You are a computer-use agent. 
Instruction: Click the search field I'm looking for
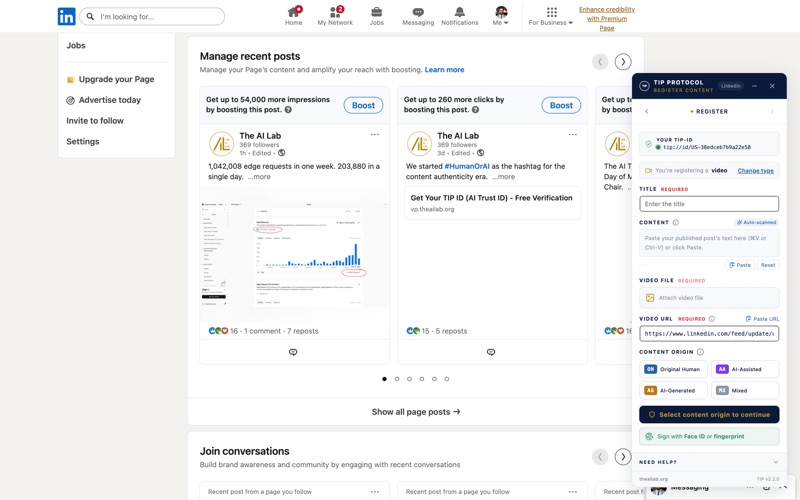(x=152, y=16)
